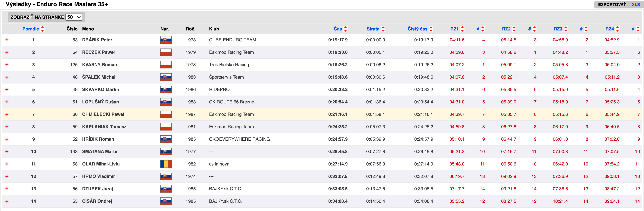Click sort arrows icon next to Poradie

[x=42, y=29]
